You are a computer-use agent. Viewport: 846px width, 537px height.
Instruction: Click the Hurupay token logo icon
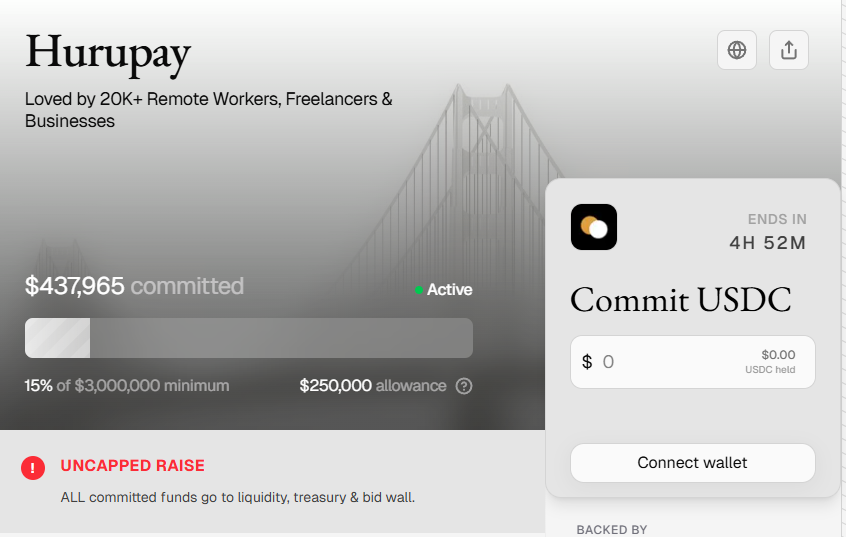tap(594, 227)
